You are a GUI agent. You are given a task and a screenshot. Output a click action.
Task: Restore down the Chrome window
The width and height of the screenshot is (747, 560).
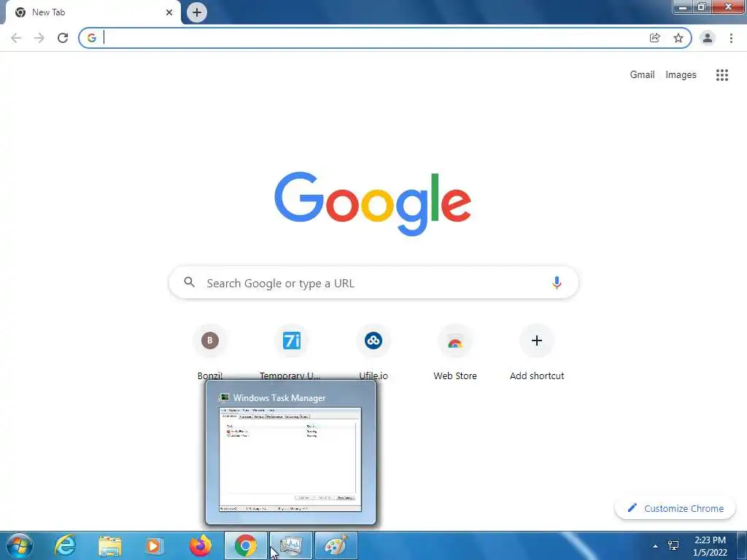point(701,7)
